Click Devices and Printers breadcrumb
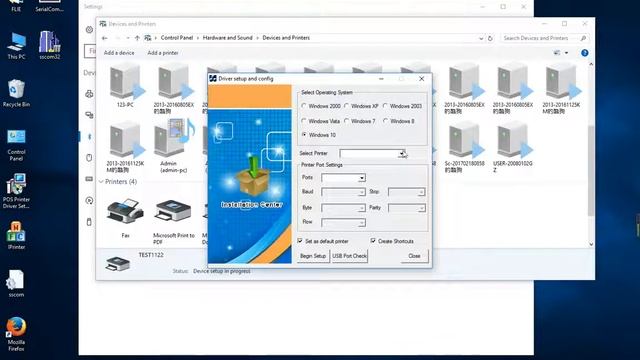 [x=286, y=38]
